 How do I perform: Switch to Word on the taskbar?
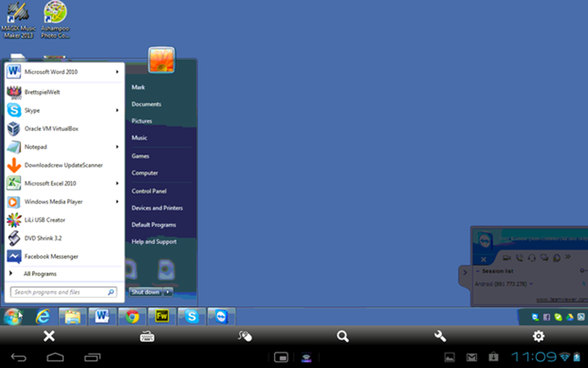(x=102, y=317)
